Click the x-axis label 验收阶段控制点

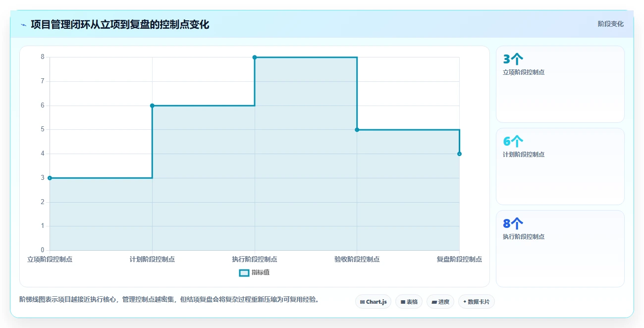click(x=357, y=259)
